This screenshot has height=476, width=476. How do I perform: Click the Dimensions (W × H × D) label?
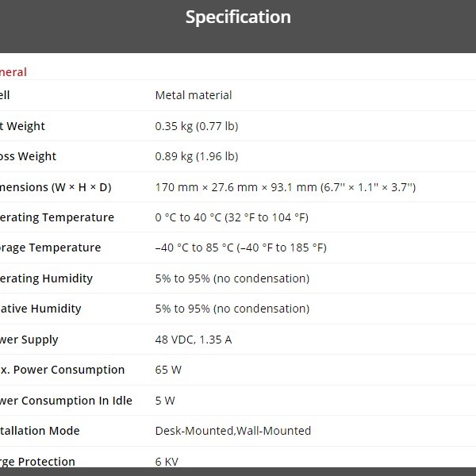56,187
